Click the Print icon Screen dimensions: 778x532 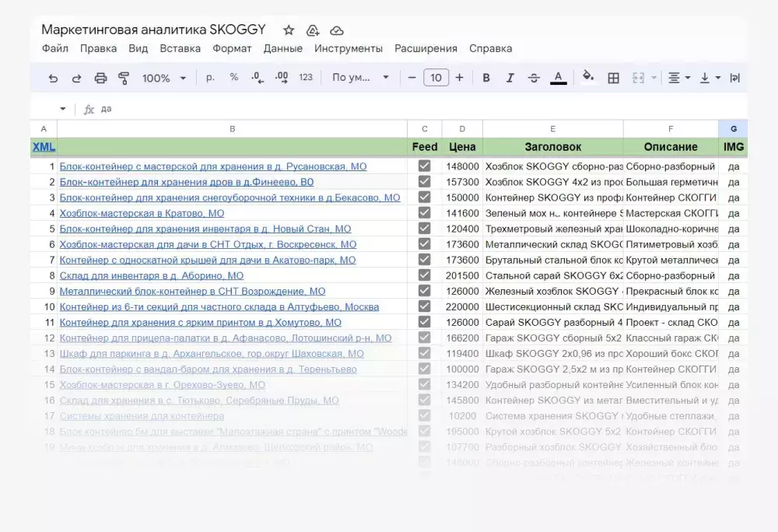tap(100, 78)
